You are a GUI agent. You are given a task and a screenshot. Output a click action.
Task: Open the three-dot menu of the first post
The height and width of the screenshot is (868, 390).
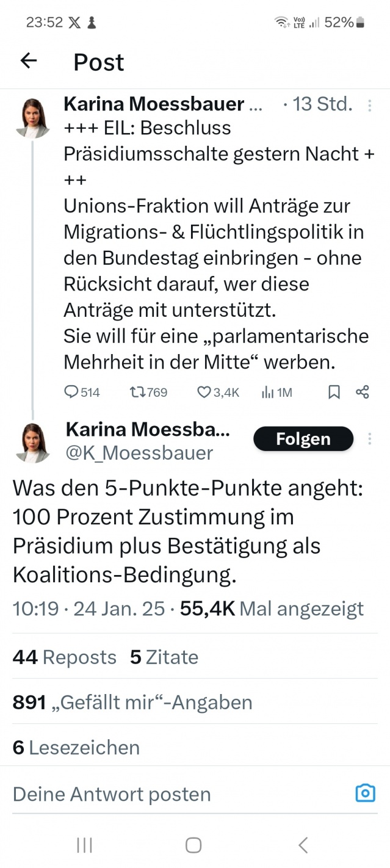click(369, 106)
